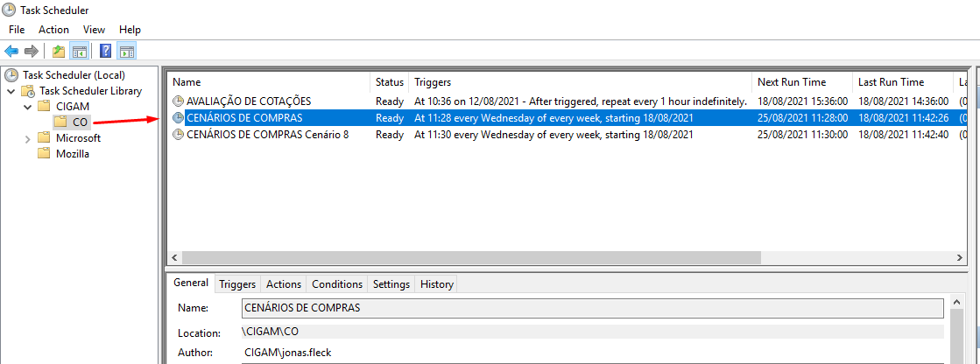Screen dimensions: 980x364
Task: Click the Up One Level folder icon
Action: 59,51
